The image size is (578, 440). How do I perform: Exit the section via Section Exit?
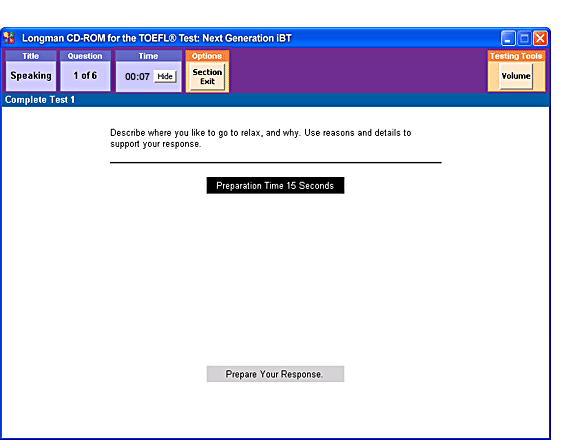(x=207, y=77)
